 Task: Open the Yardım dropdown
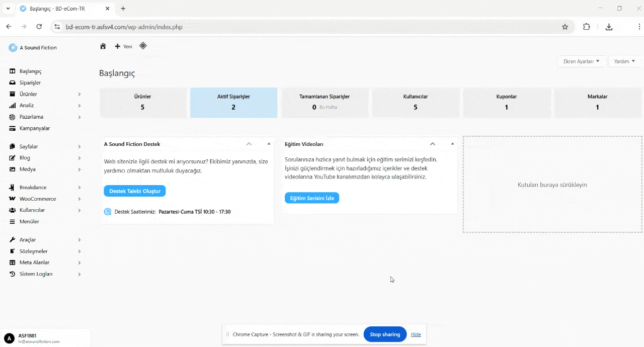[x=624, y=61]
